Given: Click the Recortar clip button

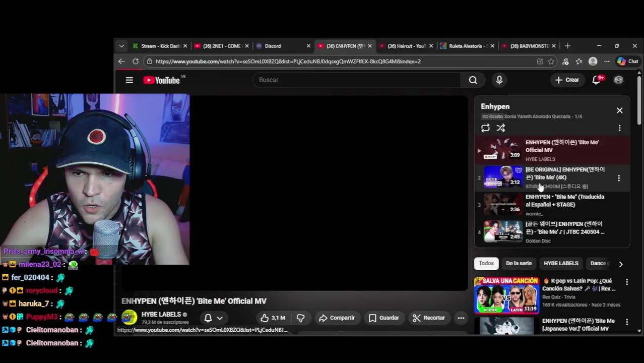Looking at the screenshot, I should 428,318.
